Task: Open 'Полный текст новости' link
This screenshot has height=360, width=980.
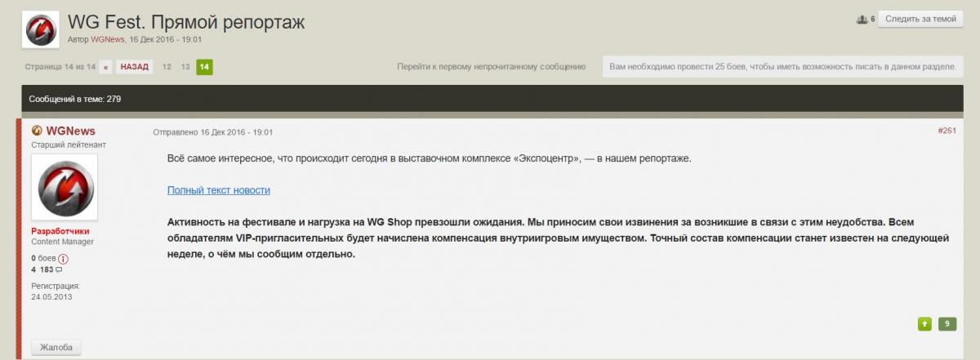Action: 219,190
